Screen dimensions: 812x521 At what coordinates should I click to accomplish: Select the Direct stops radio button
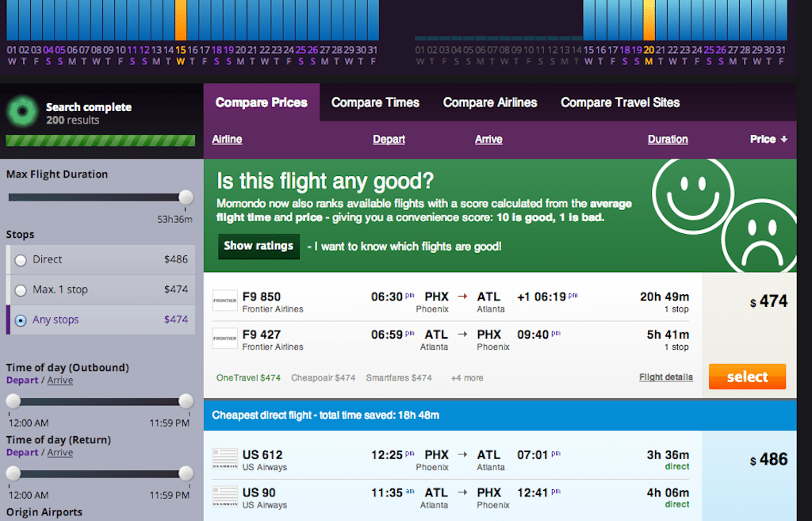click(x=21, y=260)
